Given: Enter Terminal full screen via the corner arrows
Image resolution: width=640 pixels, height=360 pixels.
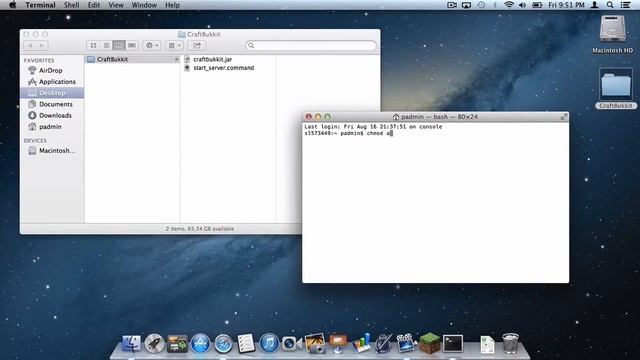Looking at the screenshot, I should 564,117.
